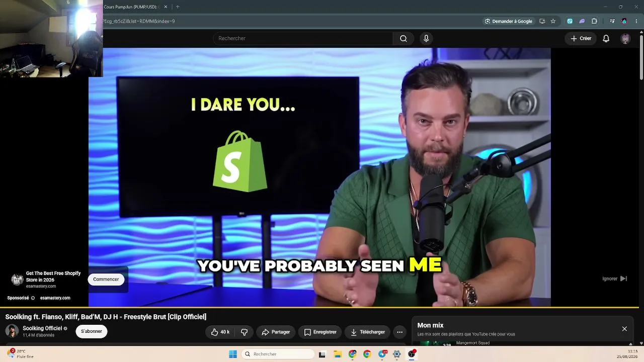Open Chrome three-dot menu

pos(636,21)
